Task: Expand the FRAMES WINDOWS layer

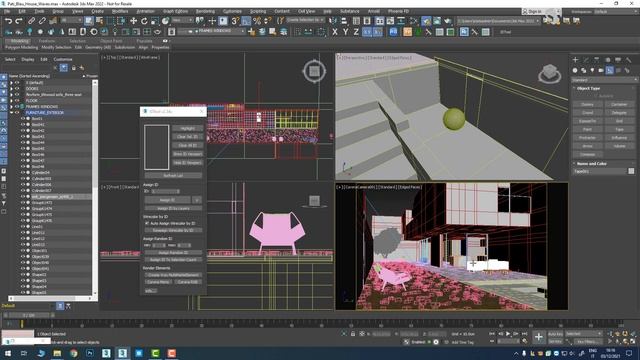Action: 11,107
